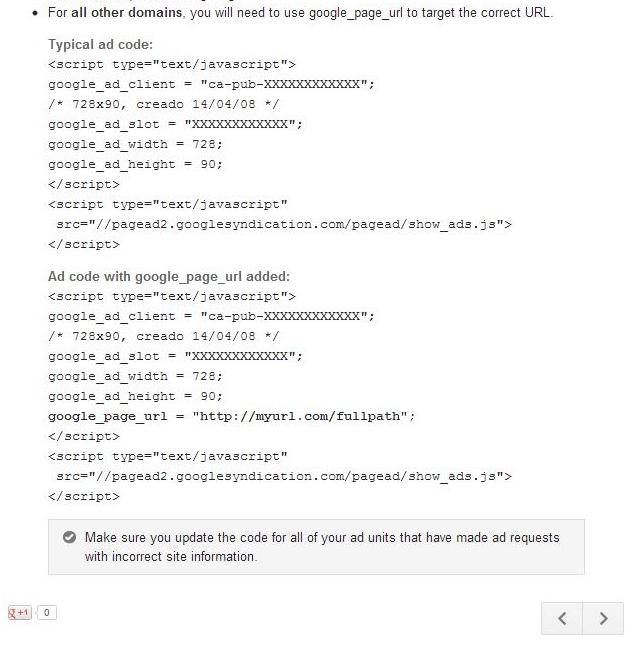Click google_ad_height line in the second code block
This screenshot has width=644, height=656.
pos(135,396)
